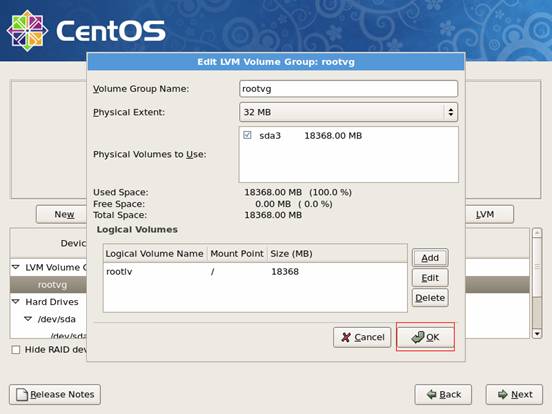Select the rootlv logical volume row
Viewport: 552px width, 414px height.
coord(255,272)
